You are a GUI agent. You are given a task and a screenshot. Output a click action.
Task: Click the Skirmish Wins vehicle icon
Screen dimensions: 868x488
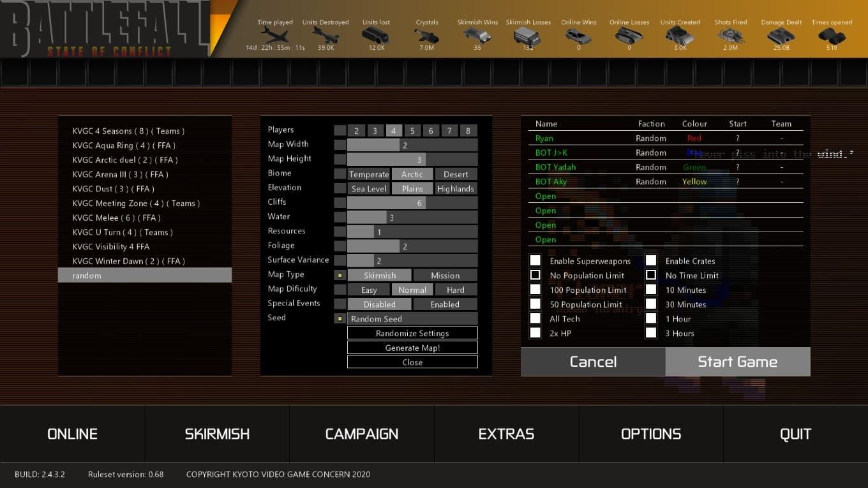477,35
